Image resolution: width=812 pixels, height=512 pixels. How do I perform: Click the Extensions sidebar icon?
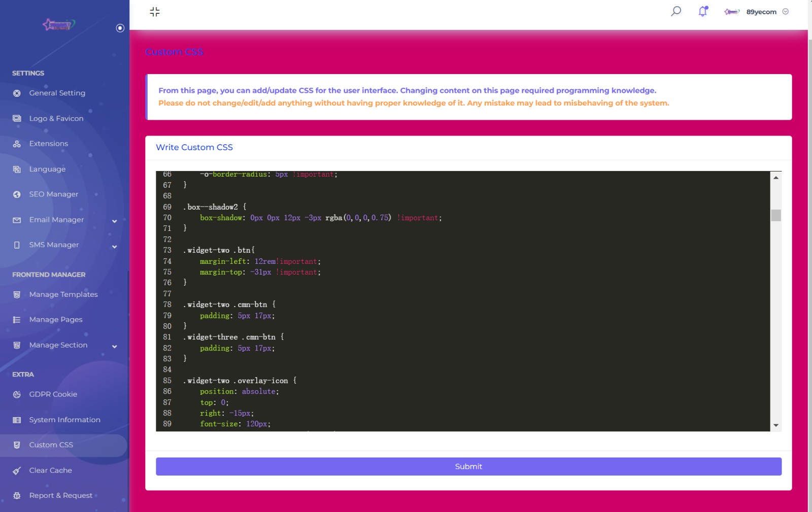pos(17,144)
